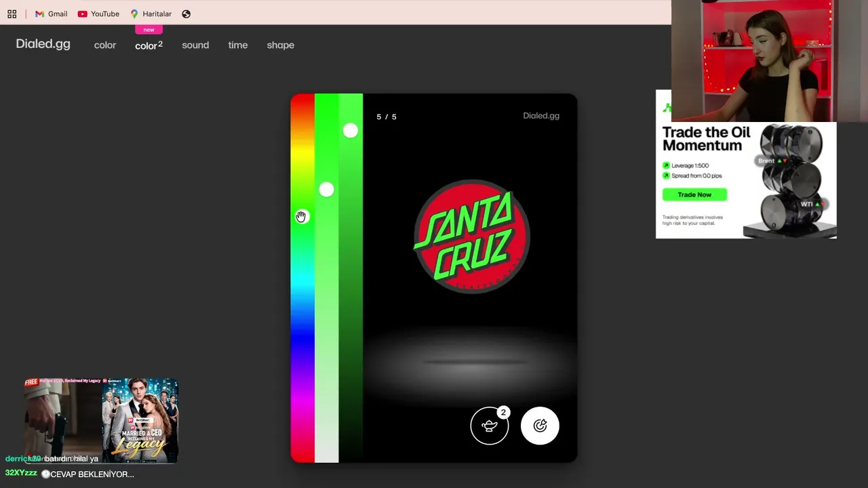This screenshot has width=868, height=488.
Task: Click the oil barrels ad image
Action: (x=792, y=180)
